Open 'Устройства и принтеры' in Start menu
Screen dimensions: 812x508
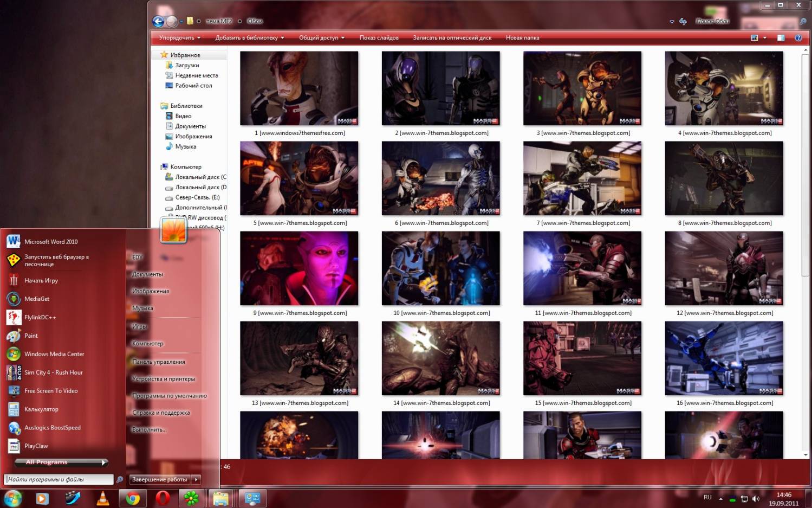164,379
